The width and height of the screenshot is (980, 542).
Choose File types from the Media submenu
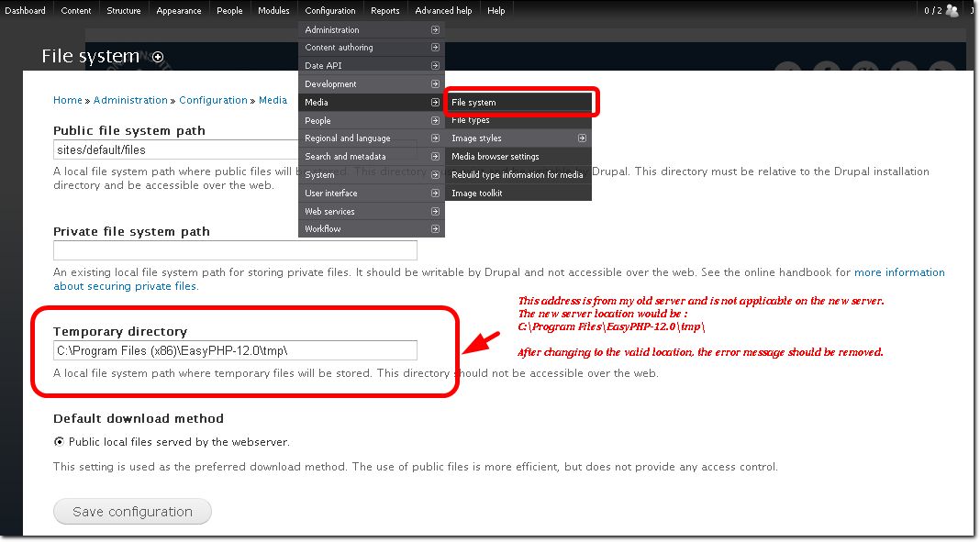(x=471, y=120)
